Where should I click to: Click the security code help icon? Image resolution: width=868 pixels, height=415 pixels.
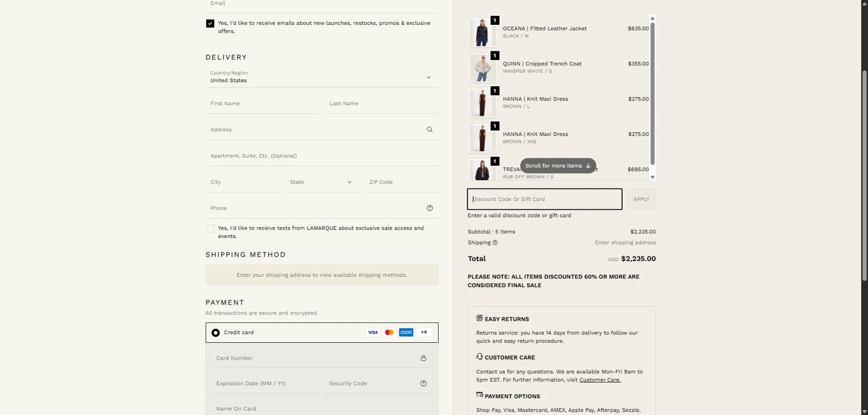click(423, 383)
